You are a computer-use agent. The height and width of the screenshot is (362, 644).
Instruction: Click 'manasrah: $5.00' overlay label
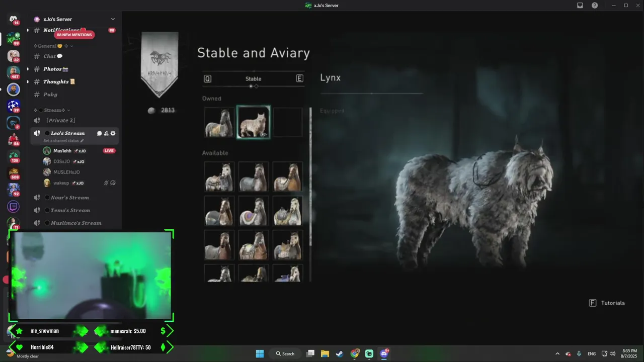coord(128,331)
